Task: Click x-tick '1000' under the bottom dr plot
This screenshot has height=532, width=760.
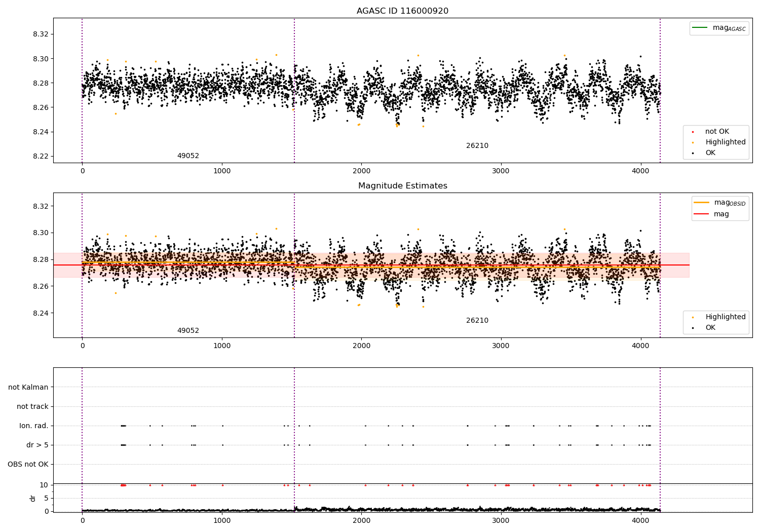Action: (x=222, y=520)
